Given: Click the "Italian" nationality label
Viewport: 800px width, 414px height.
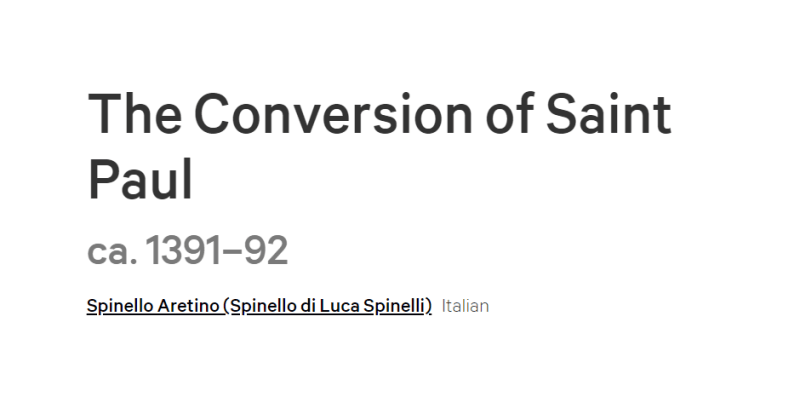Looking at the screenshot, I should [x=465, y=306].
